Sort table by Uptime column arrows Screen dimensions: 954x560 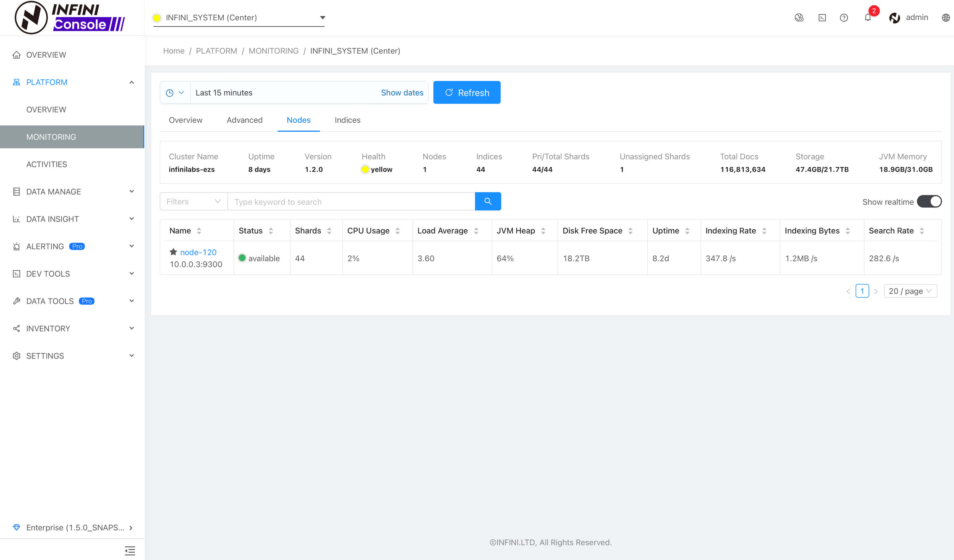687,231
